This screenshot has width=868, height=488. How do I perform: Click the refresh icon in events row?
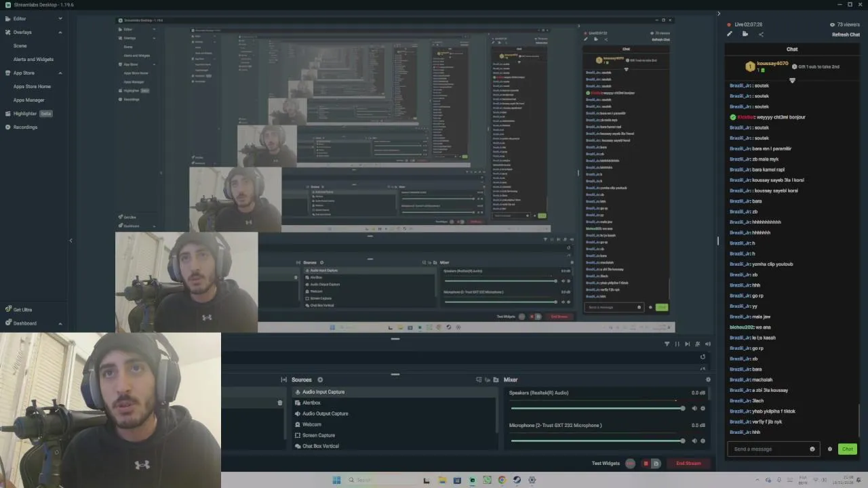[703, 357]
